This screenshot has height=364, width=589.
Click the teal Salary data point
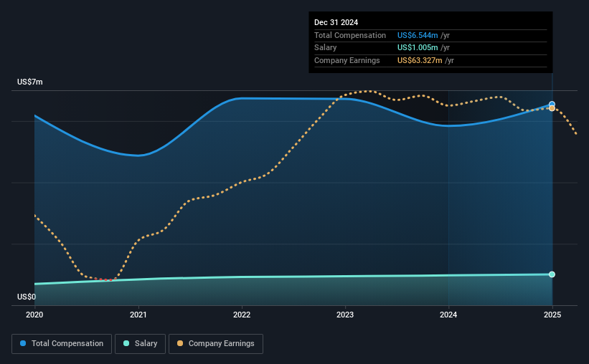[552, 274]
